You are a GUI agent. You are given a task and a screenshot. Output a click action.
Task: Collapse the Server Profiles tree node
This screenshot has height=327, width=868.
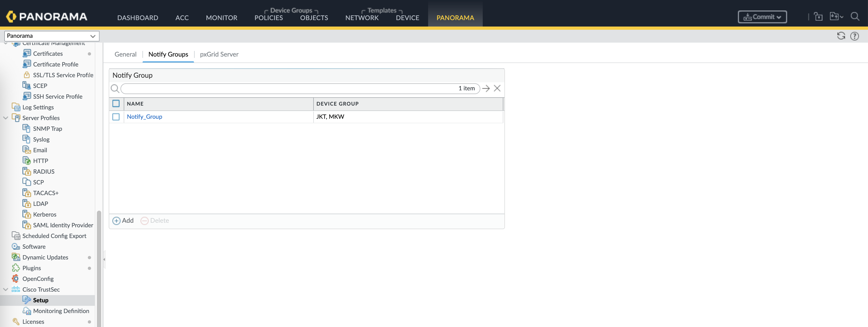(6, 118)
